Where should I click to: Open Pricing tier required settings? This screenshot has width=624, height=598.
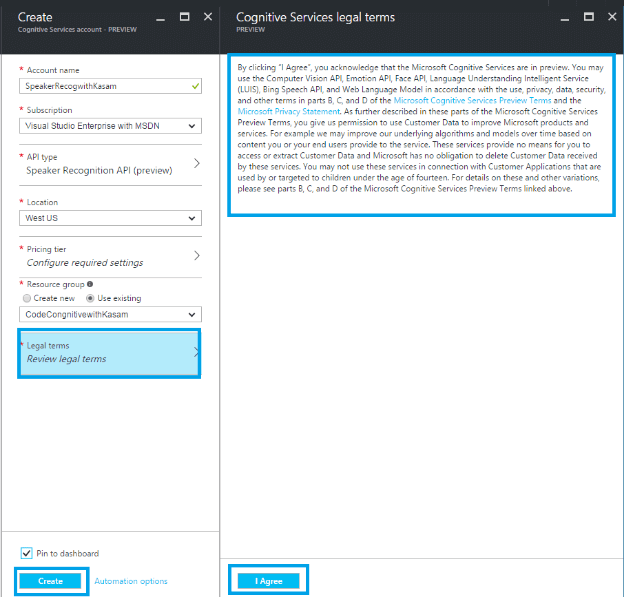click(110, 255)
